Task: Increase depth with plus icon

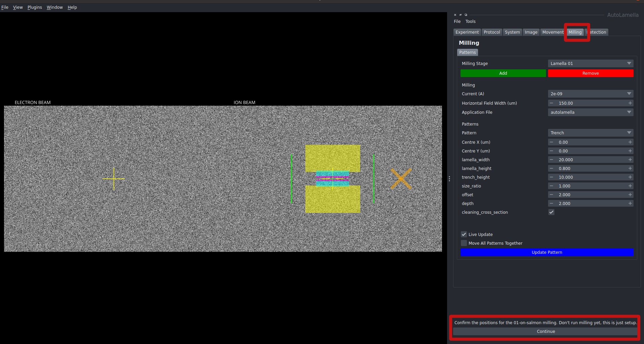Action: (x=630, y=203)
